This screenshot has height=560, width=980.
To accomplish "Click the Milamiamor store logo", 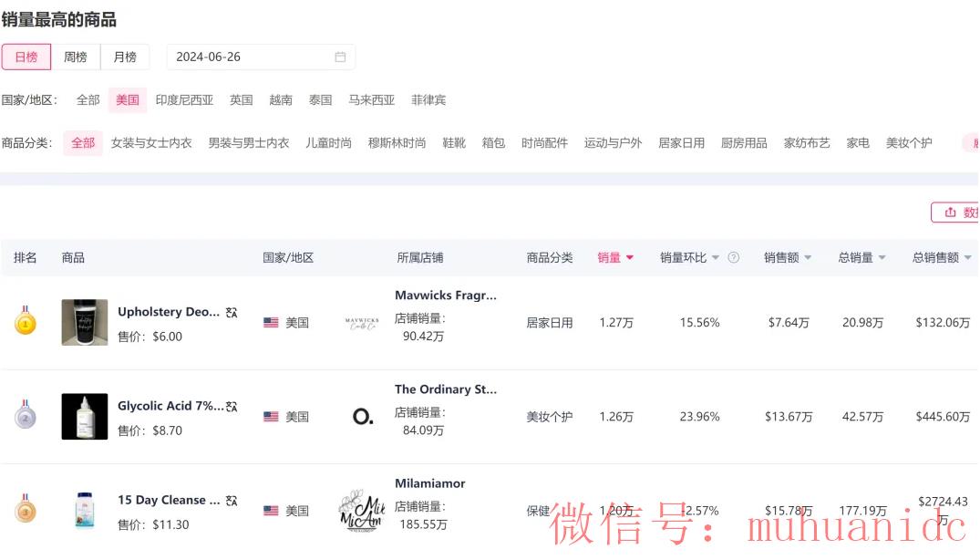I will [x=362, y=511].
